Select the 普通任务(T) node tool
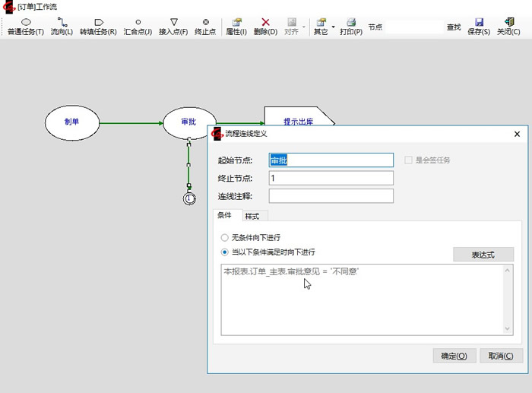 (x=26, y=27)
